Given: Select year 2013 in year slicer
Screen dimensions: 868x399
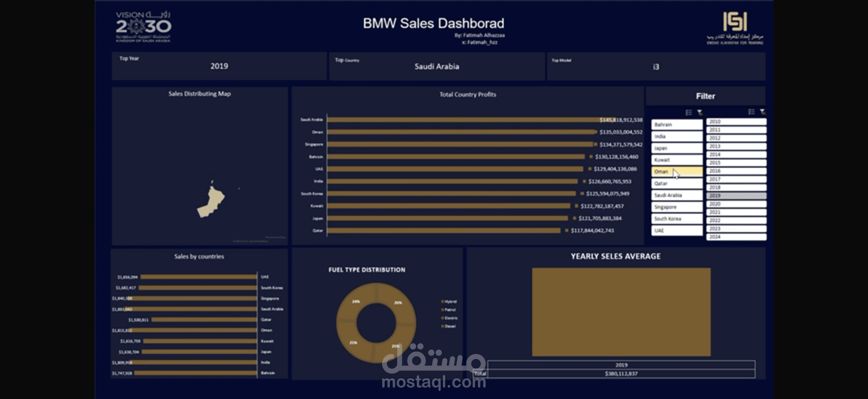Looking at the screenshot, I should coord(736,146).
